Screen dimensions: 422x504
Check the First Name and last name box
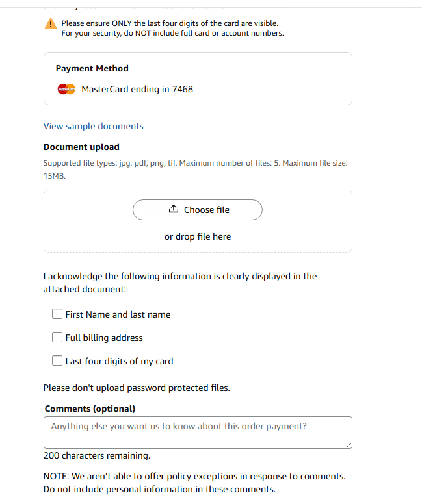pos(57,314)
